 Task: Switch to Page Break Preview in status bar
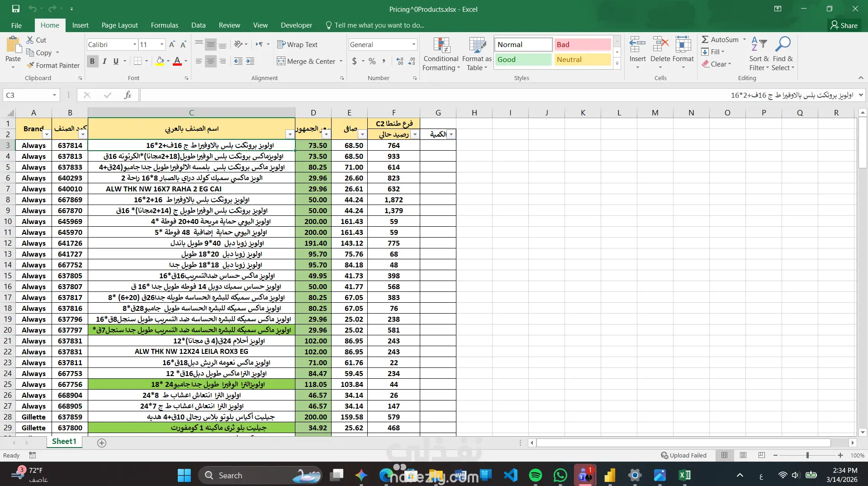click(x=762, y=455)
